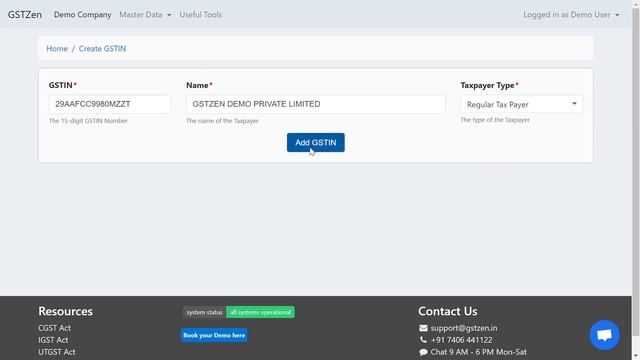This screenshot has width=640, height=360.
Task: Open the CGST Act resource link
Action: 54,328
